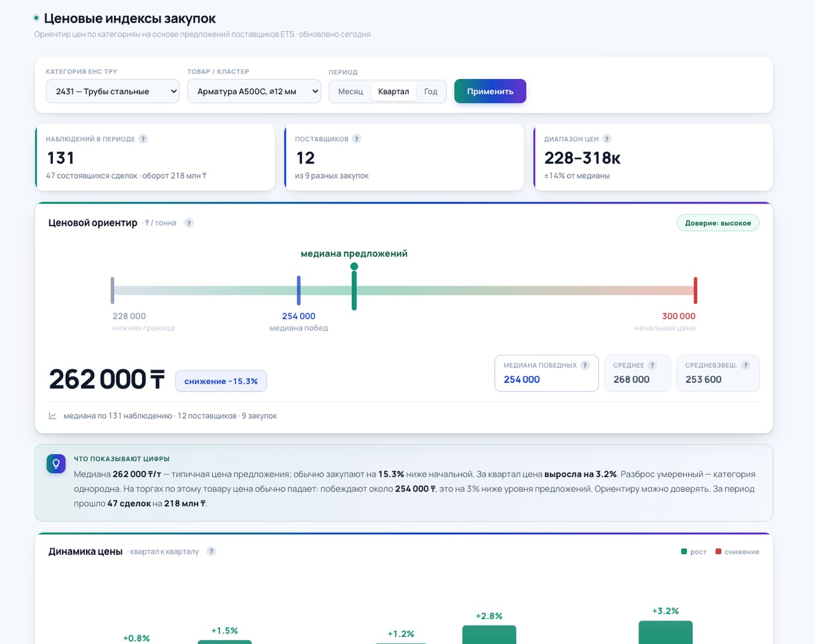
Task: Click the question mark beside Диапазон цен
Action: pos(607,139)
